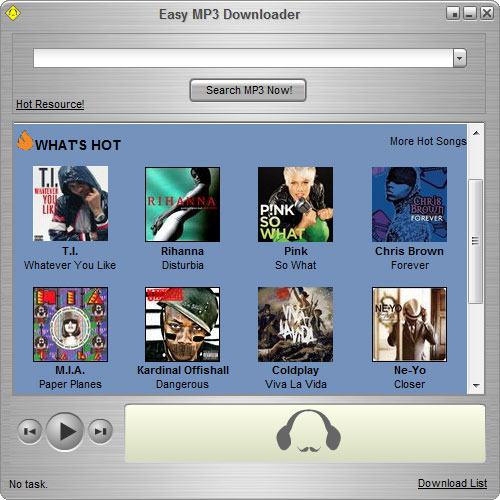Skip to the previous track
The height and width of the screenshot is (500, 500).
point(30,431)
